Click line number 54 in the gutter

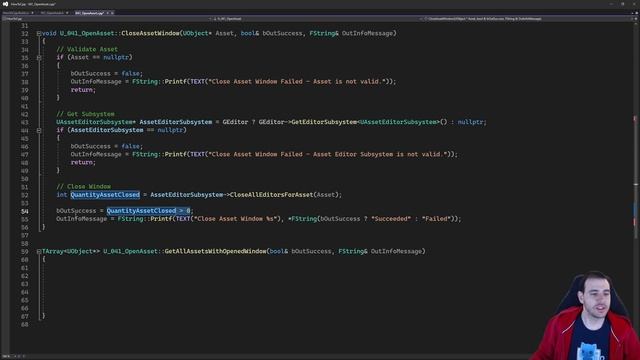24,211
